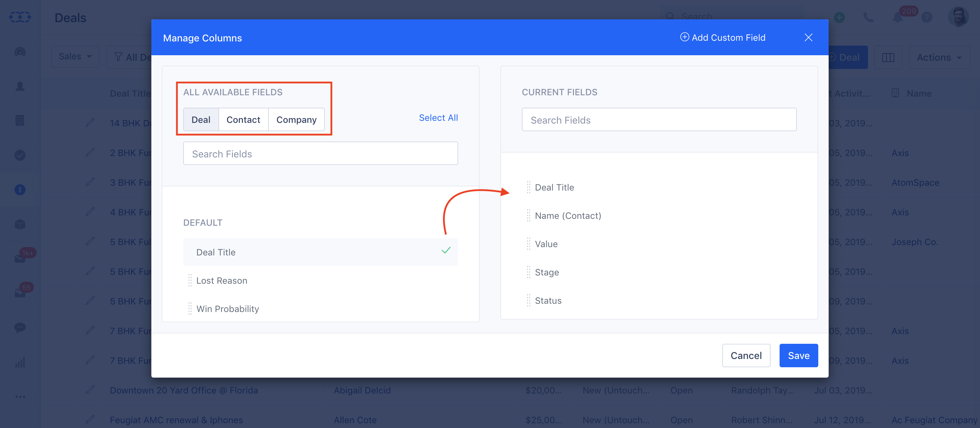980x428 pixels.
Task: Open contact Allen Cote
Action: (355, 420)
